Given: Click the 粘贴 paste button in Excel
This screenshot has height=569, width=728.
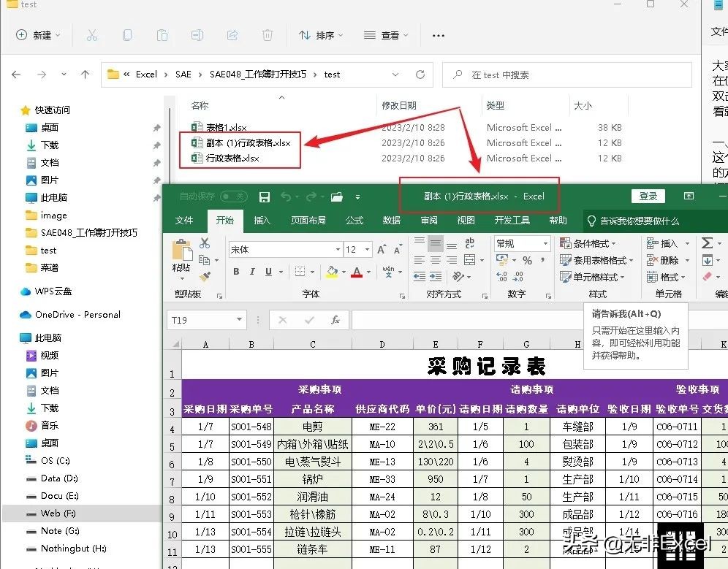Looking at the screenshot, I should (x=182, y=259).
